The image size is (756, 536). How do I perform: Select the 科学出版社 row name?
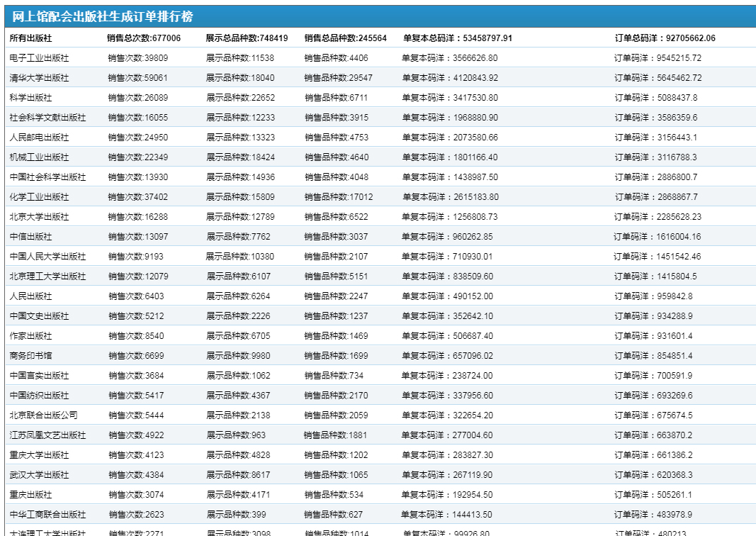30,98
